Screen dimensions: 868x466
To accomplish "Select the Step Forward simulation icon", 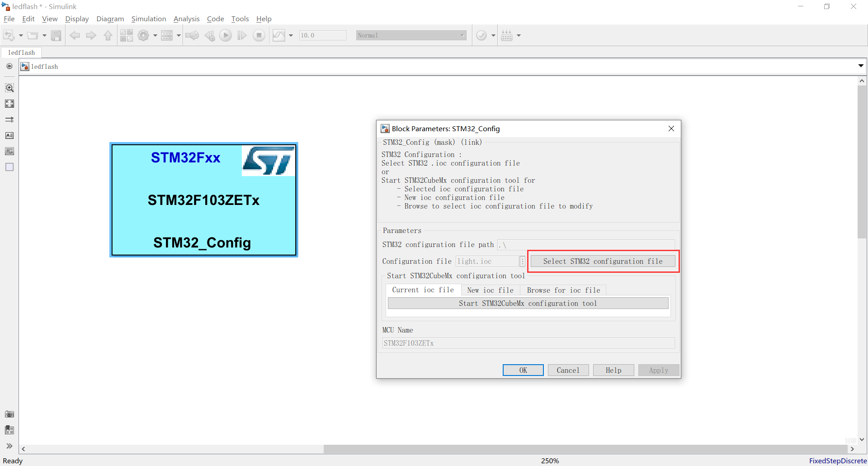I will click(242, 35).
